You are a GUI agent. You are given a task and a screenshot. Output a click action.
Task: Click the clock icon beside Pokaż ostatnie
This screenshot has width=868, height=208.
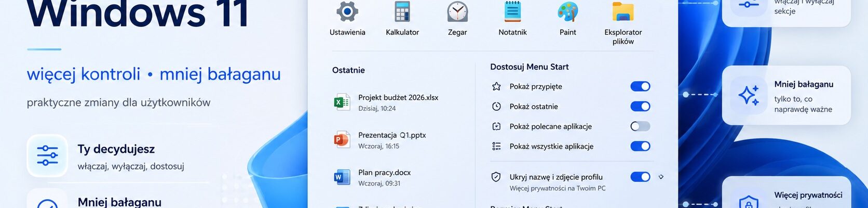[x=496, y=106]
